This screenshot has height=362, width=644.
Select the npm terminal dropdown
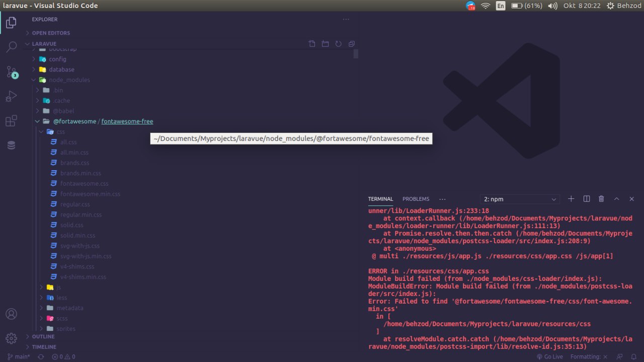click(520, 199)
